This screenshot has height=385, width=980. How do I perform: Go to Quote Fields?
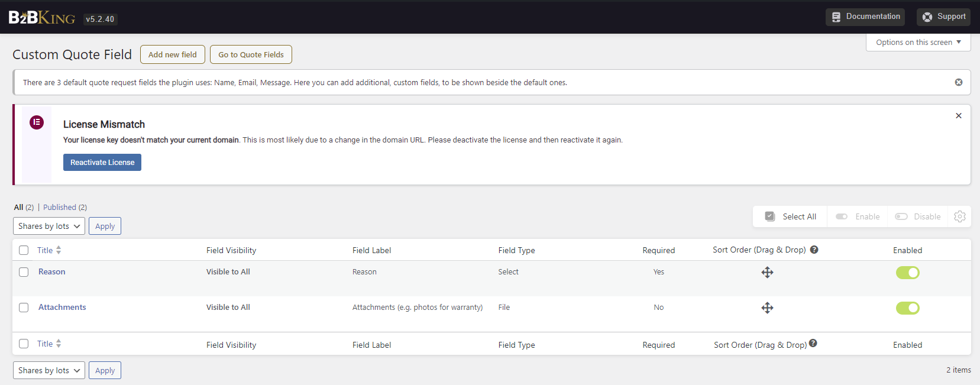point(251,54)
